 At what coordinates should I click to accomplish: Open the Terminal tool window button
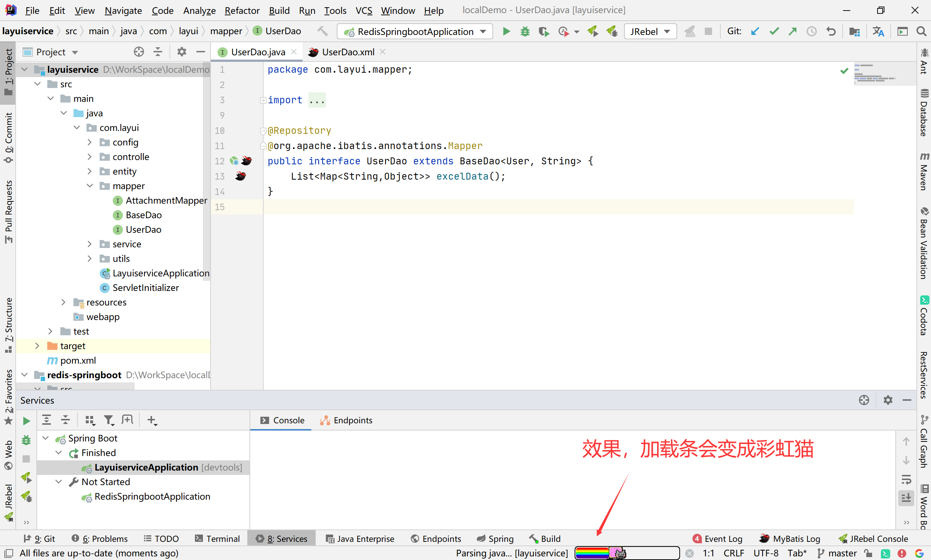click(x=217, y=539)
